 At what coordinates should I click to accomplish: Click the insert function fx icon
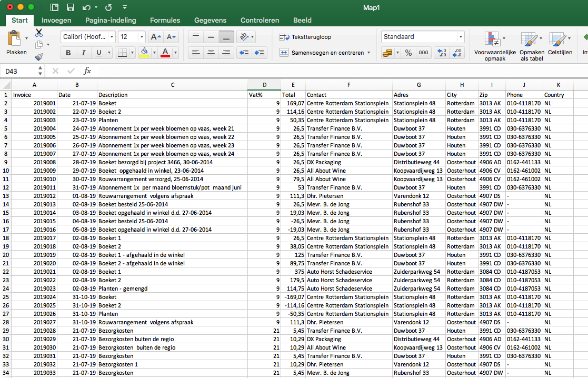click(87, 71)
